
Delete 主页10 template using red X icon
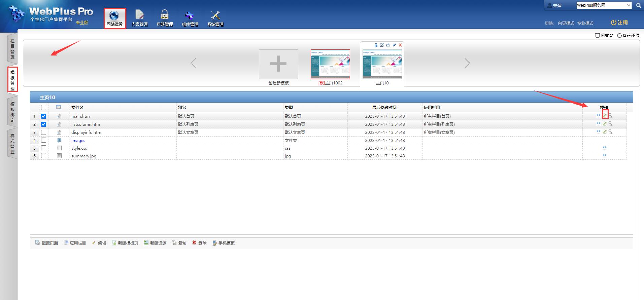pos(400,45)
